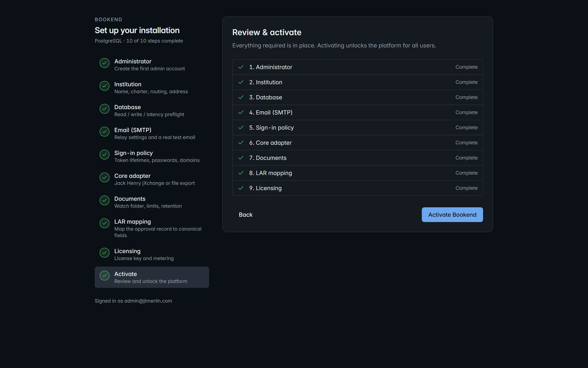Screen dimensions: 588x368
Task: Open the Database step in sidebar
Action: click(152, 110)
